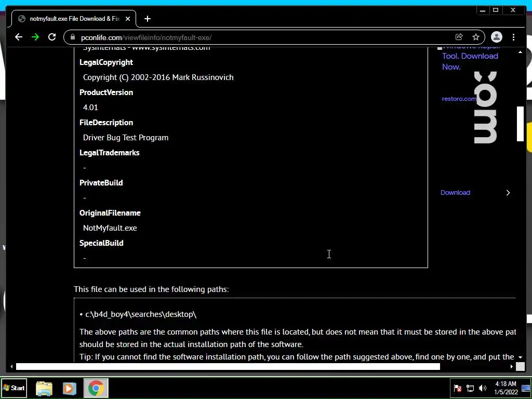The width and height of the screenshot is (532, 399).
Task: Click the vertical scrollbar thumb
Action: (x=520, y=124)
